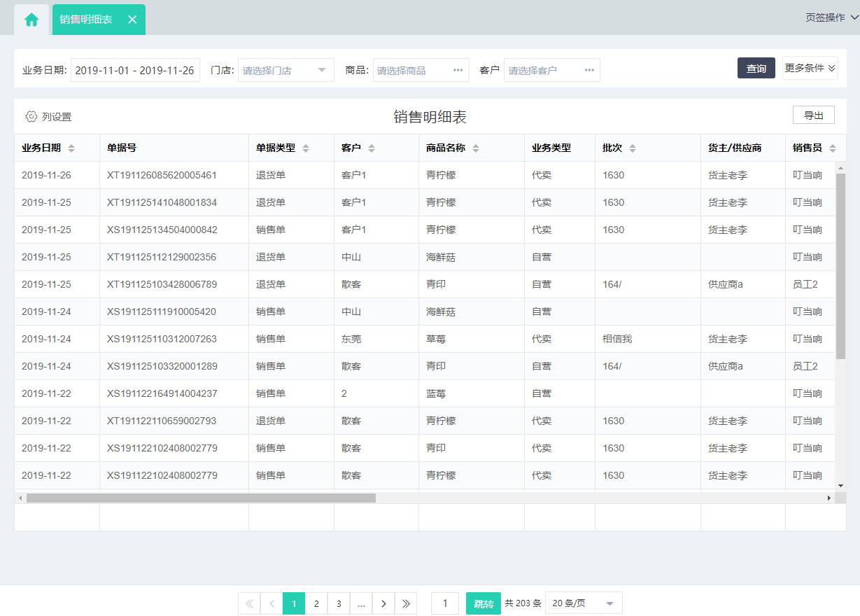The image size is (860, 616).
Task: Select document number XS191125103320001289
Action: click(162, 366)
